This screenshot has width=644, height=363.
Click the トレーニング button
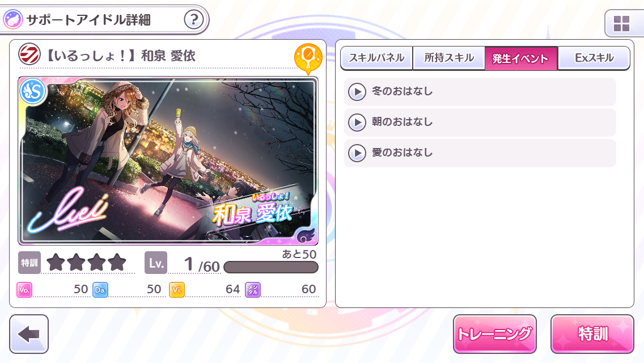495,334
